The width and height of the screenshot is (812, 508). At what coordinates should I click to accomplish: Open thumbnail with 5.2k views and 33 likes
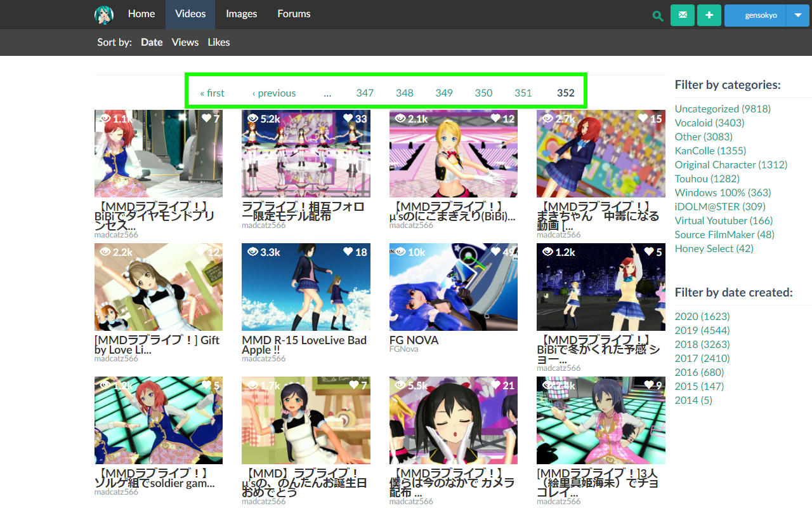(306, 154)
